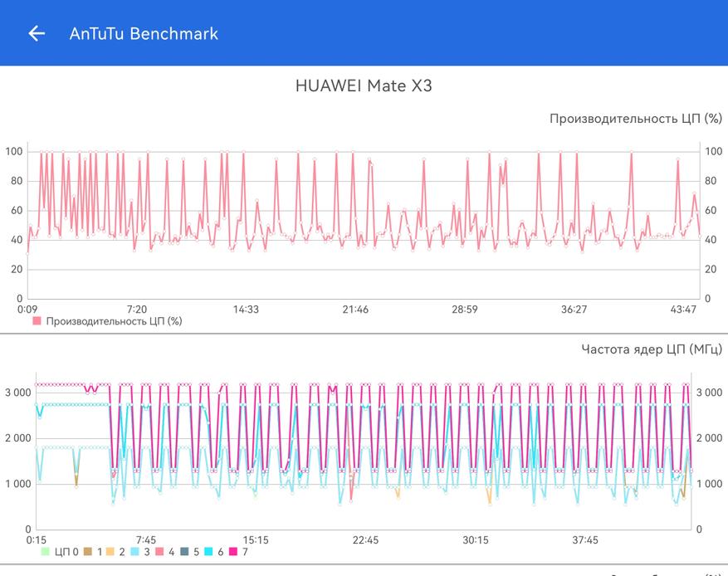Click the 0:09 time label
This screenshot has height=576, width=728.
point(27,309)
